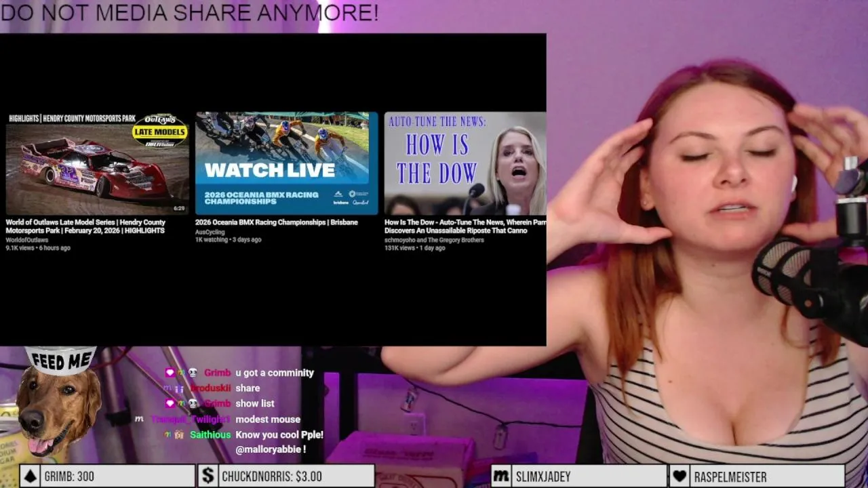
Task: Open the AusCycling channel name
Action: [x=210, y=232]
